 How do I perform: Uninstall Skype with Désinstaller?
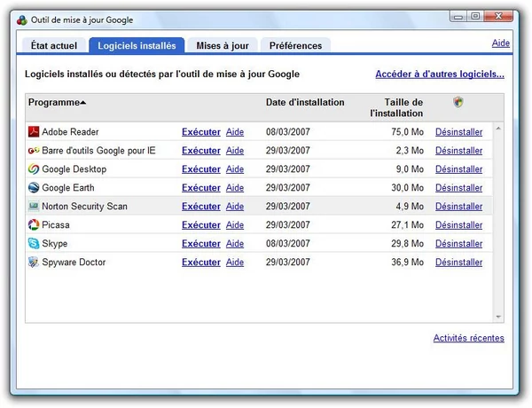[458, 243]
